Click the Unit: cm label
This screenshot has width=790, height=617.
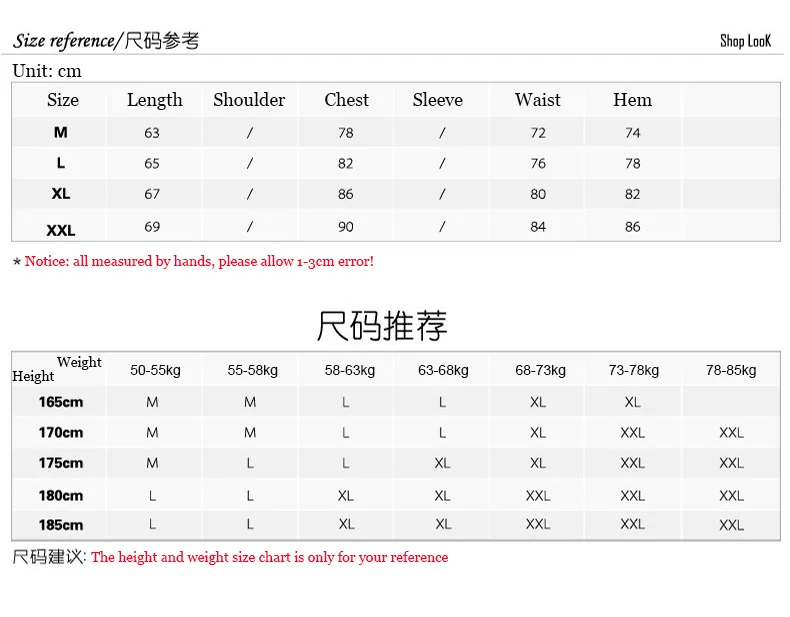47,71
